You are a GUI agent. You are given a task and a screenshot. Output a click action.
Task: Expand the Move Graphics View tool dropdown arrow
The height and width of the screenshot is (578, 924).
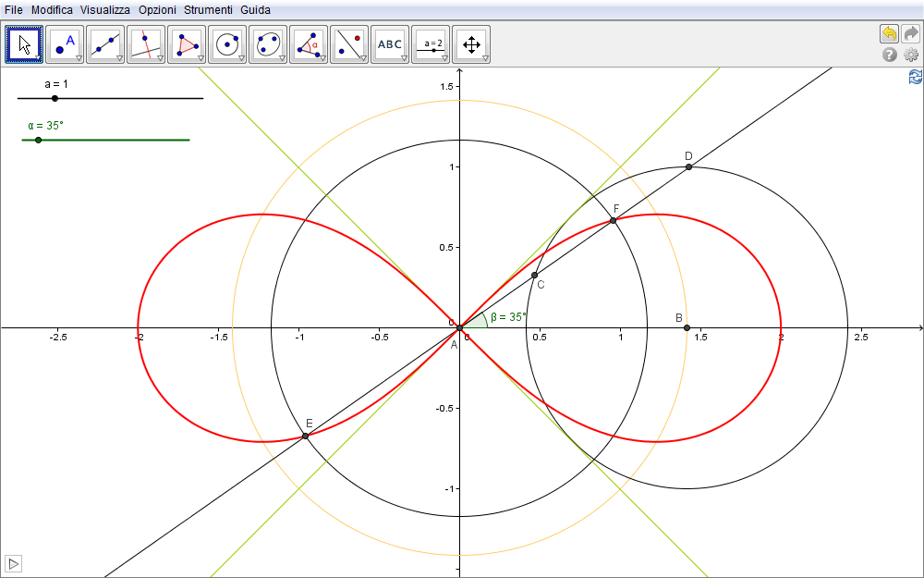(x=486, y=58)
